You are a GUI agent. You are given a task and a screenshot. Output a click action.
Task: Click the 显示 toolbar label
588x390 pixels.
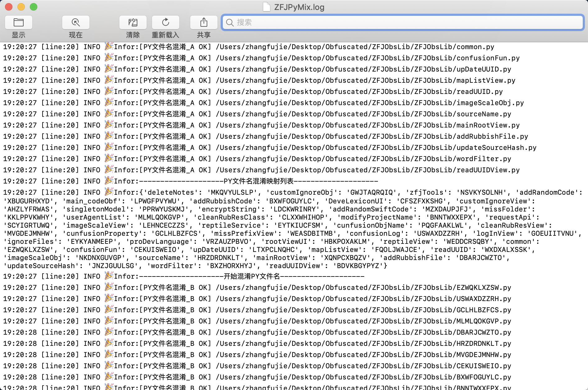pos(19,35)
